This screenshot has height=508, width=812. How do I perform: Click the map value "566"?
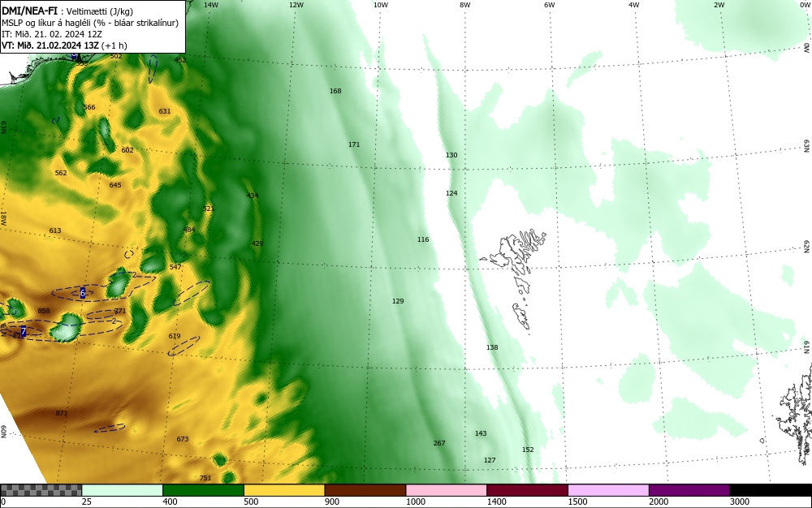tap(89, 107)
